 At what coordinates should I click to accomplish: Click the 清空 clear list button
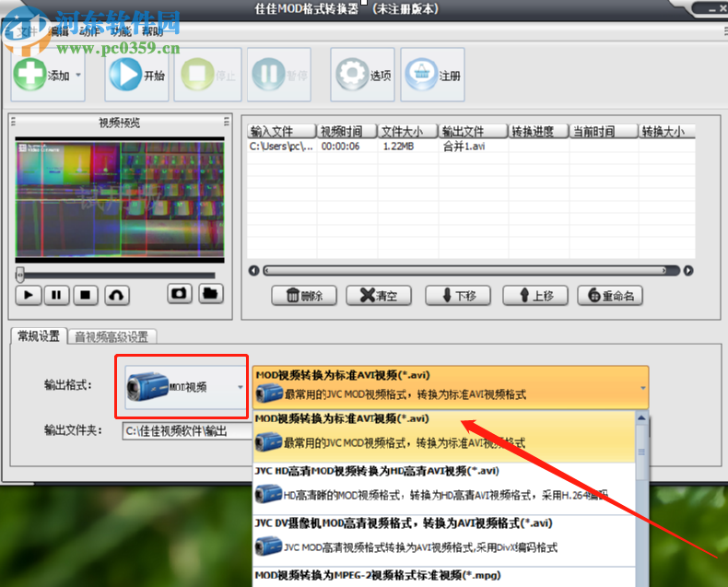point(379,296)
